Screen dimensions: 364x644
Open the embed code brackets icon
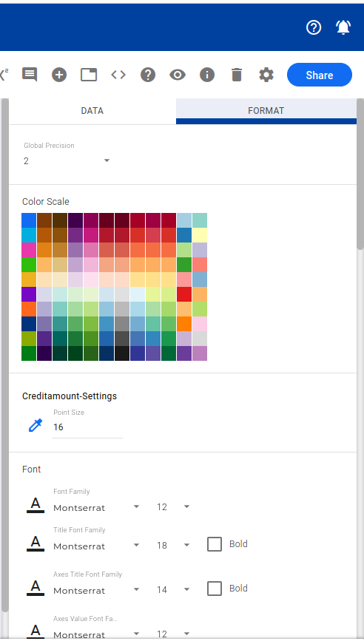click(x=118, y=75)
